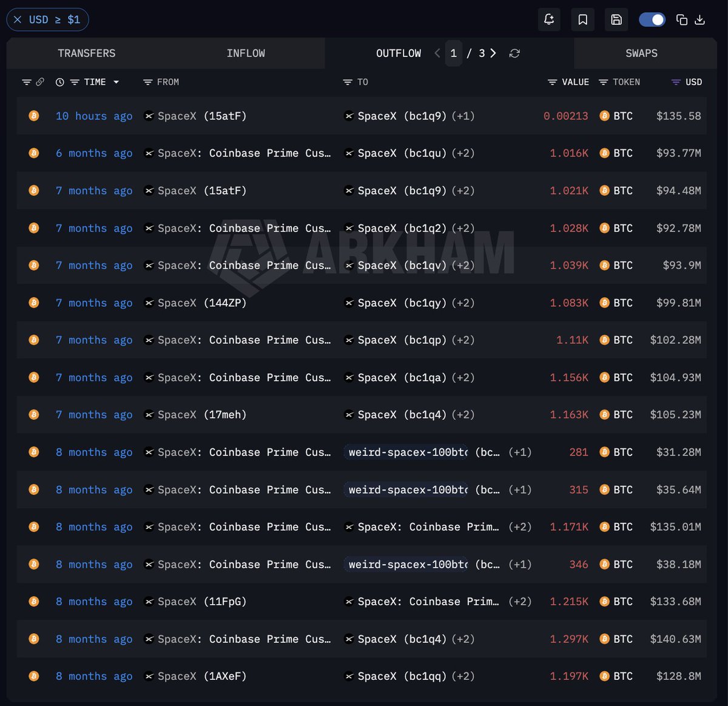Click SpaceX (1AXeF) sender address
The image size is (728, 706).
pos(202,676)
